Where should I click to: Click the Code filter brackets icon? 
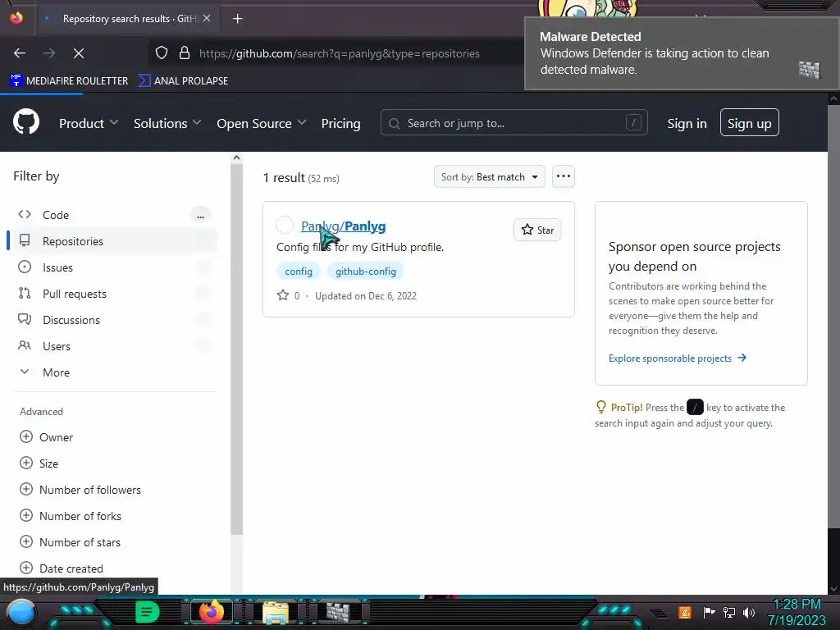25,214
